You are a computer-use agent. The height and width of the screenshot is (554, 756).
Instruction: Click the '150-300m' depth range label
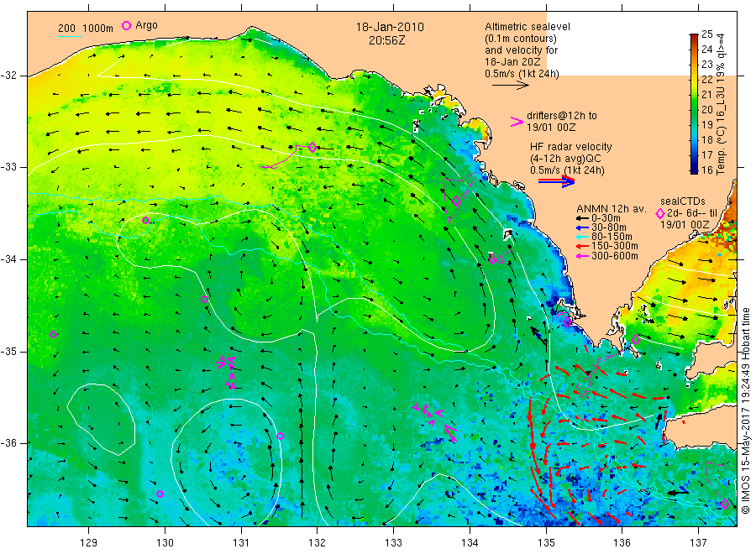click(615, 246)
